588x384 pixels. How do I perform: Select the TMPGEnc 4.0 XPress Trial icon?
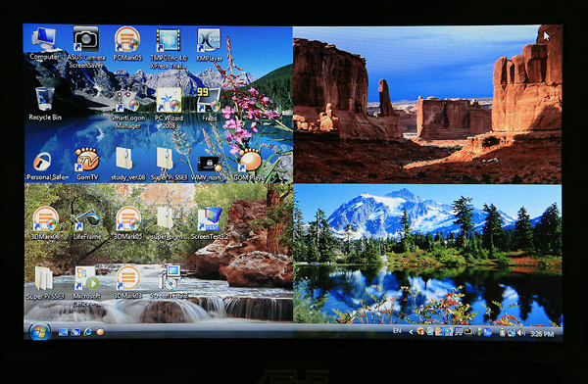[169, 40]
